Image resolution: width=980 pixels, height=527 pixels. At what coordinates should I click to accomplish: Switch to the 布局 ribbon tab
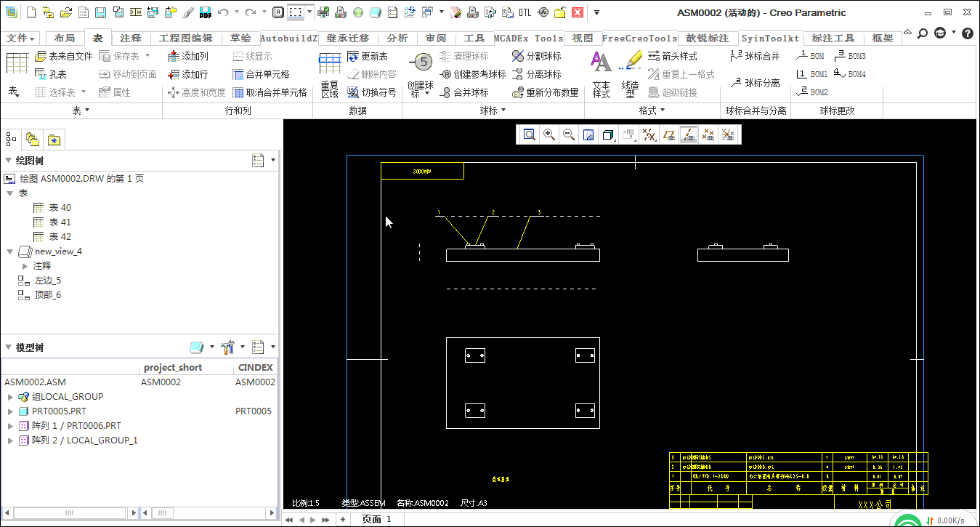coord(65,39)
